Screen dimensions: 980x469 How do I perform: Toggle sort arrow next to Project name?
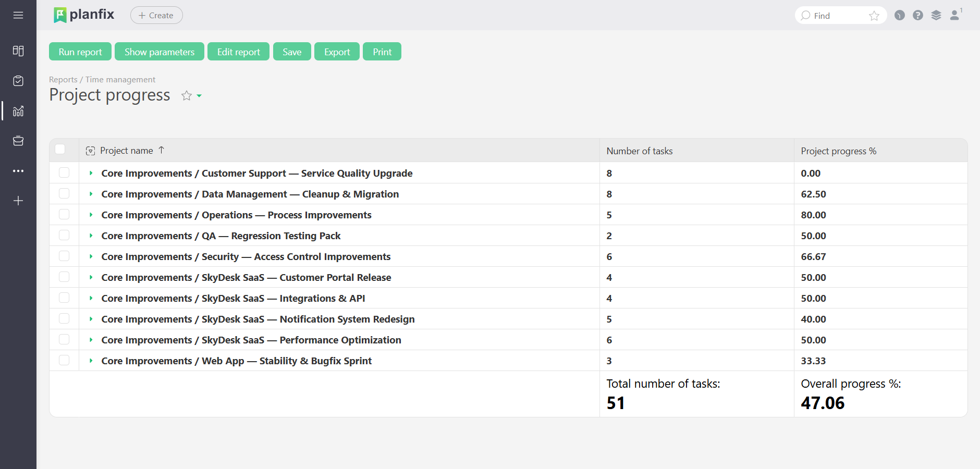click(x=162, y=150)
